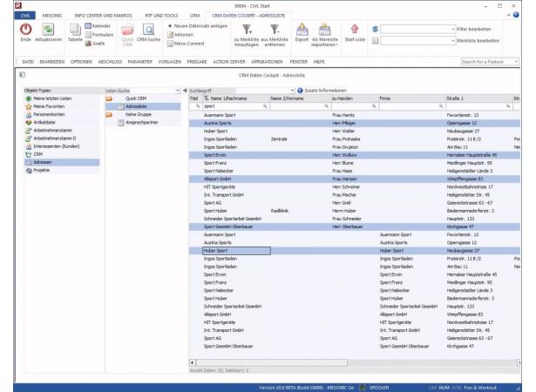Click Merkliste bearbeiten

click(478, 41)
